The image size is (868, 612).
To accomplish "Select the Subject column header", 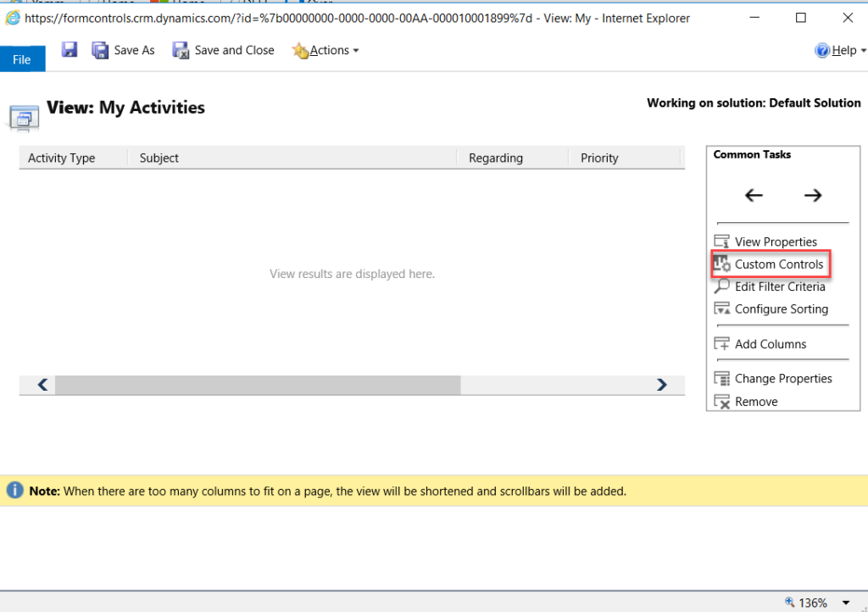I will (159, 158).
